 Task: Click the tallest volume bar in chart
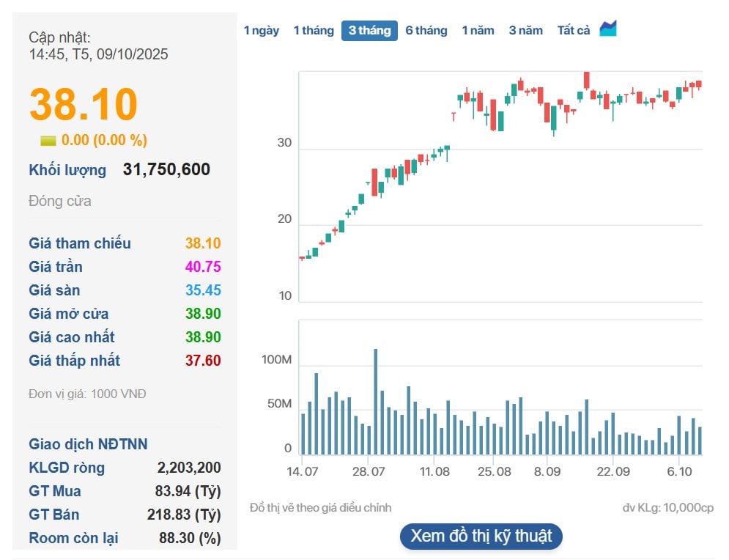(376, 402)
